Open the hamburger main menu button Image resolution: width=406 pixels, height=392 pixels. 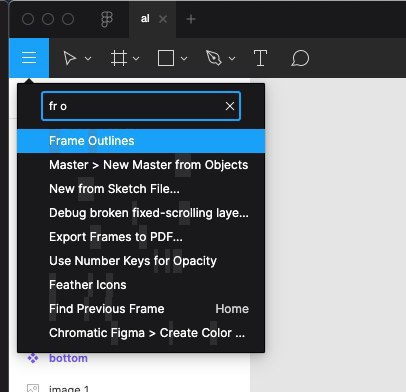click(29, 58)
